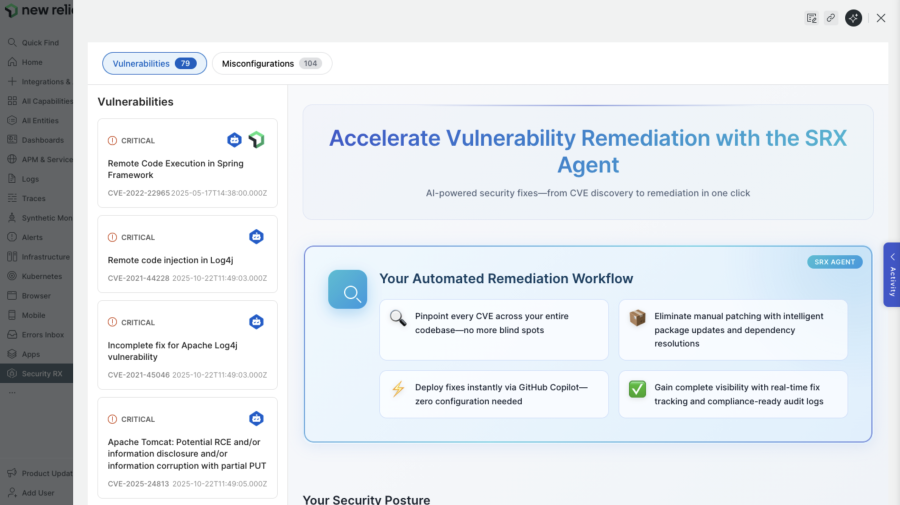Image resolution: width=900 pixels, height=505 pixels.
Task: Open Kubernetes in sidebar
Action: point(36,277)
